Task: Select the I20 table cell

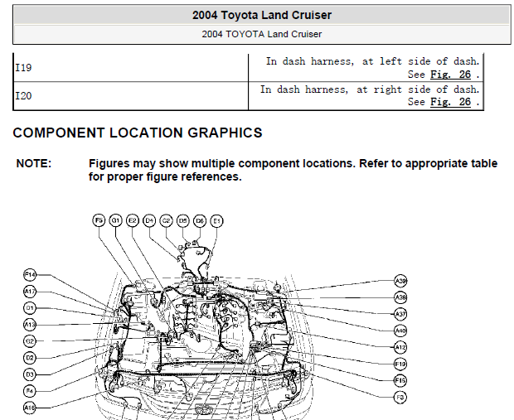Action: click(x=131, y=96)
